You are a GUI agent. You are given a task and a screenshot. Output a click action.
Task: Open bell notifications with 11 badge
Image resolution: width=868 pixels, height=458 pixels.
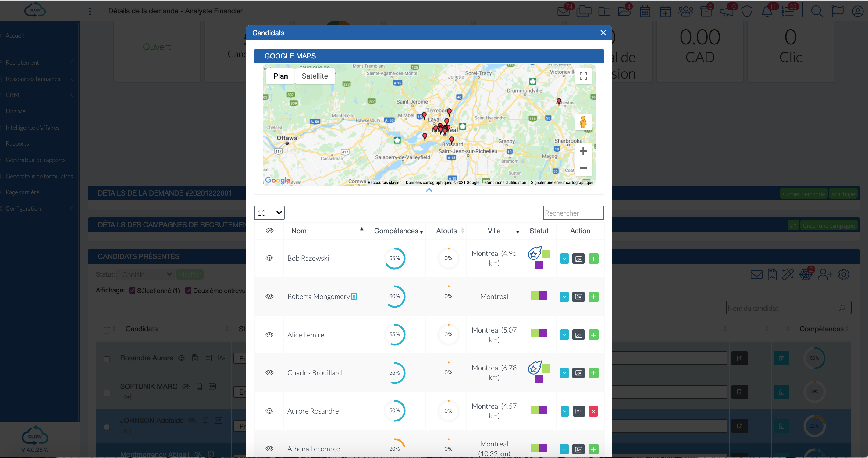(767, 12)
